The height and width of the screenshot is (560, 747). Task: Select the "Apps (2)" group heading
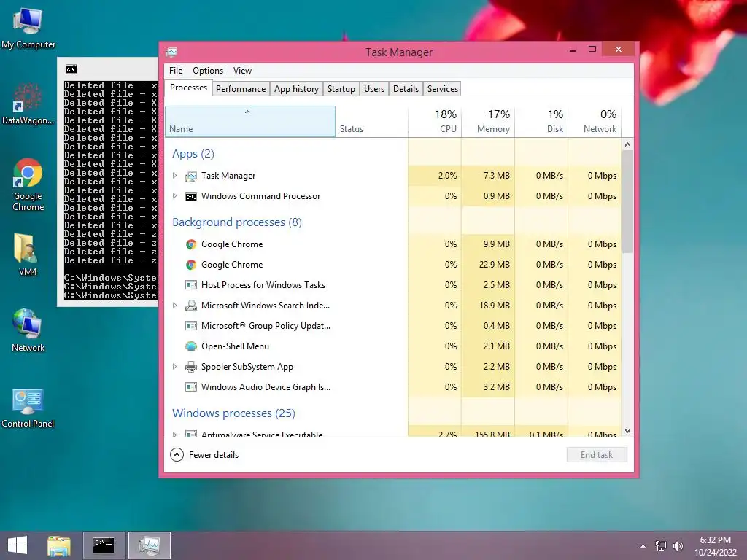tap(193, 154)
